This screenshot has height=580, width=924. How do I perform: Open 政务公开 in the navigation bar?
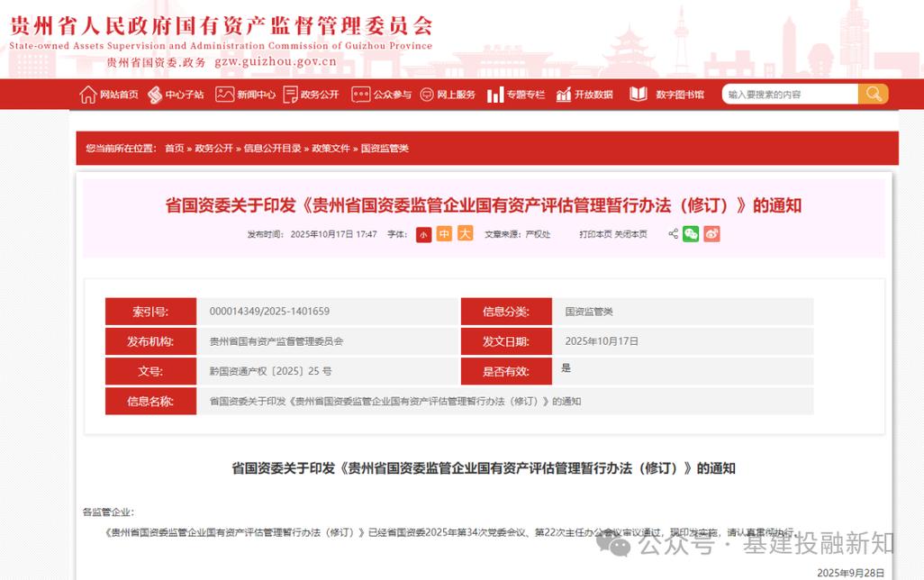tap(311, 95)
